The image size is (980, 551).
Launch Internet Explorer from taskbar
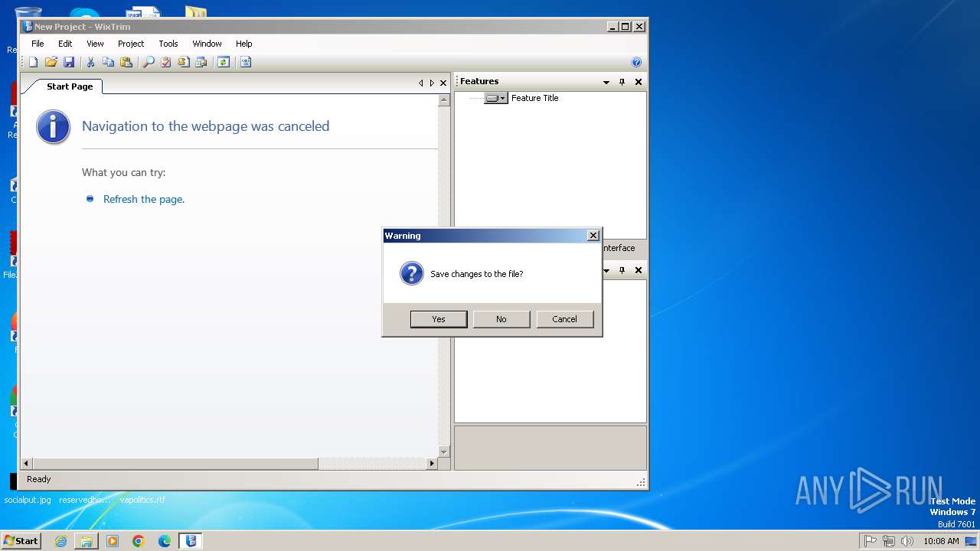(60, 541)
